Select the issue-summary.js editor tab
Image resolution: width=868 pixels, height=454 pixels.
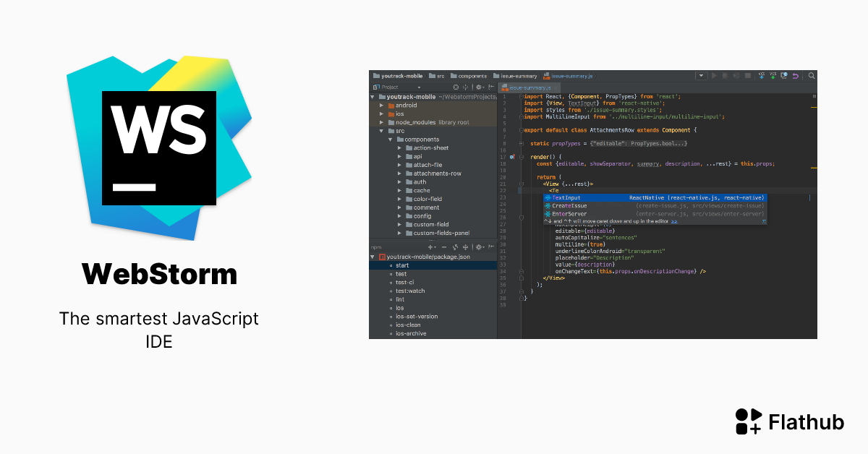click(529, 87)
